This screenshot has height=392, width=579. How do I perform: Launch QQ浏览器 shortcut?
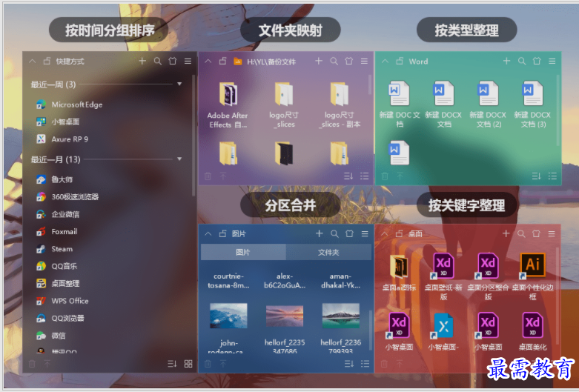[x=60, y=318]
